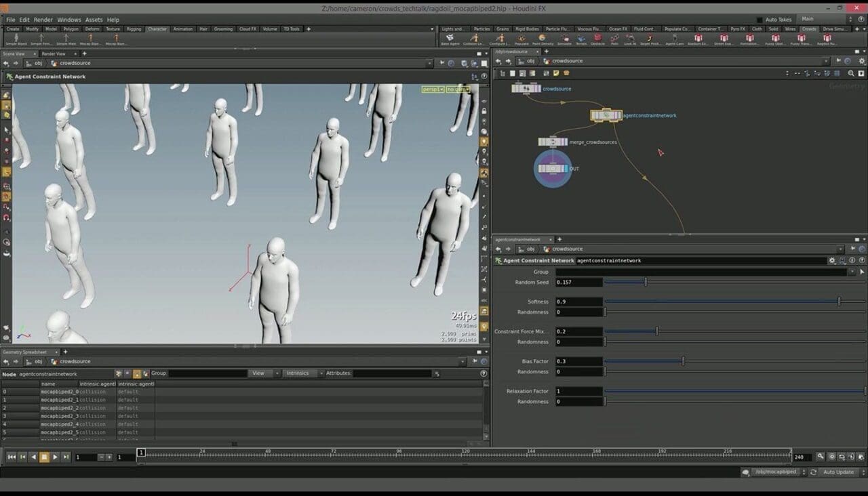Expand scene view path dropdown arrow
This screenshot has height=496, width=868.
tap(429, 63)
